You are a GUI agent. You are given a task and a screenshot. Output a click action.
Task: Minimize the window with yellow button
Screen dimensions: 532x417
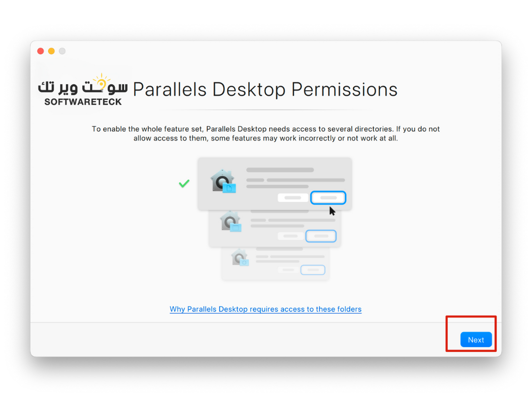[51, 51]
